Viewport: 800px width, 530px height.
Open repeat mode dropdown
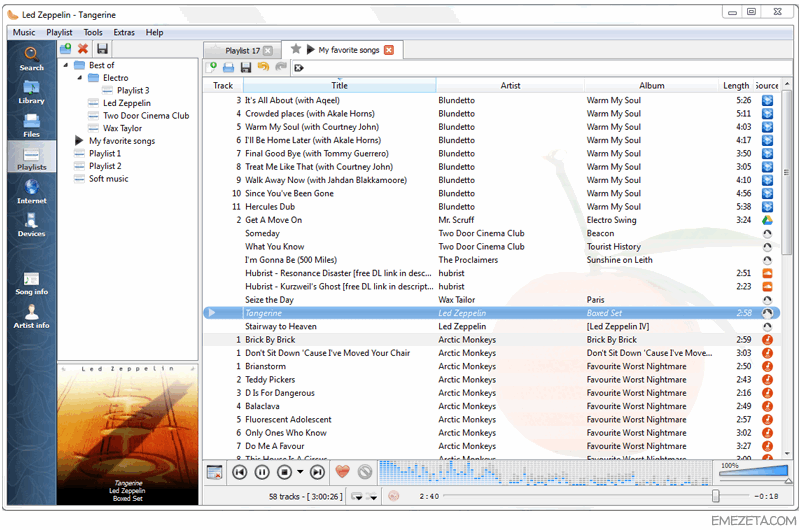pos(357,496)
